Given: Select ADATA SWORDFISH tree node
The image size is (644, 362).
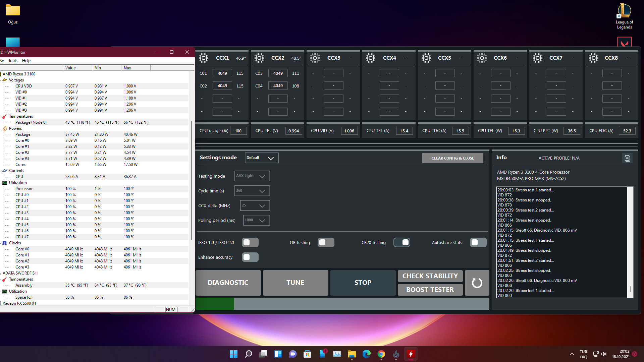Looking at the screenshot, I should pos(20,273).
